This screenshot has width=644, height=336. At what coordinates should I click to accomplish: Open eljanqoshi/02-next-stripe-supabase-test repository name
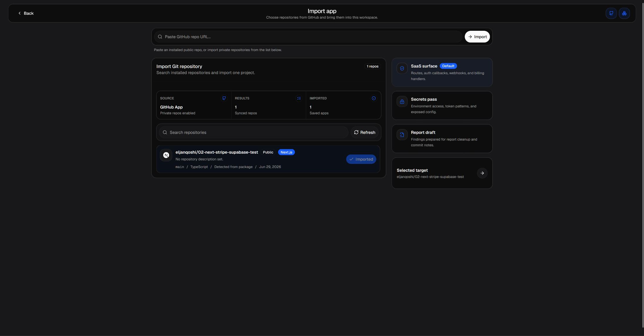click(x=217, y=152)
